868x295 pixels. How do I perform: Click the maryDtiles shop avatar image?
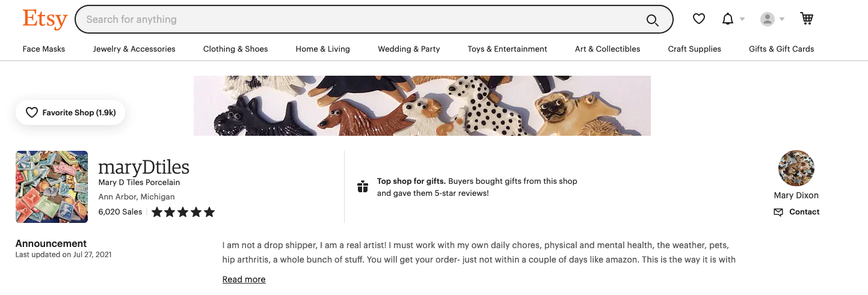[x=52, y=187]
